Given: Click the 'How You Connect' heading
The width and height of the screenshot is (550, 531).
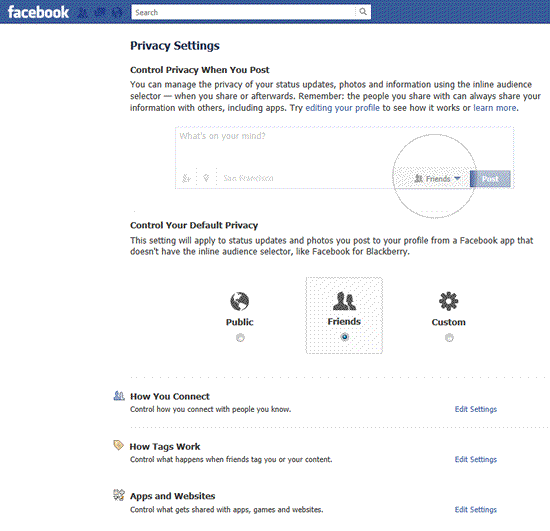Looking at the screenshot, I should 170,397.
